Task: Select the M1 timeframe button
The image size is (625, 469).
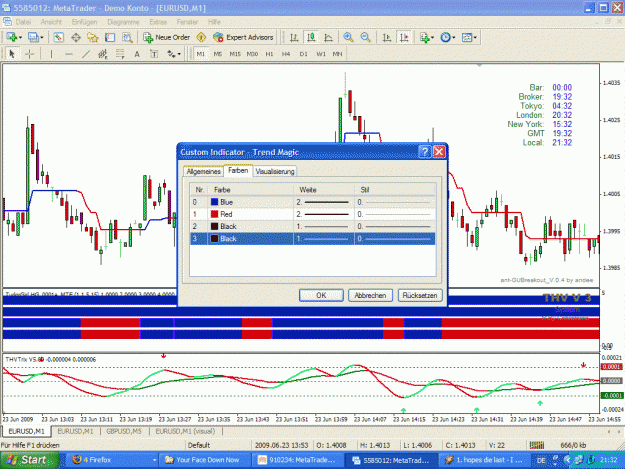Action: 200,54
